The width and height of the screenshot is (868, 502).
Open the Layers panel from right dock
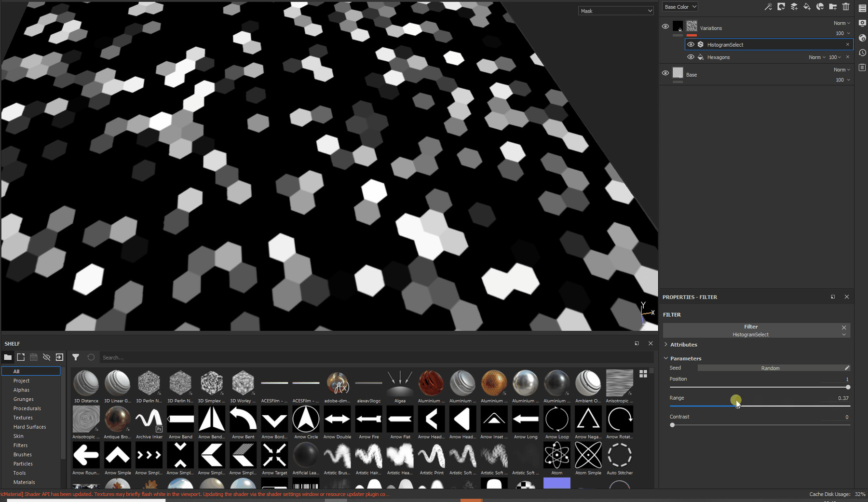pos(862,8)
